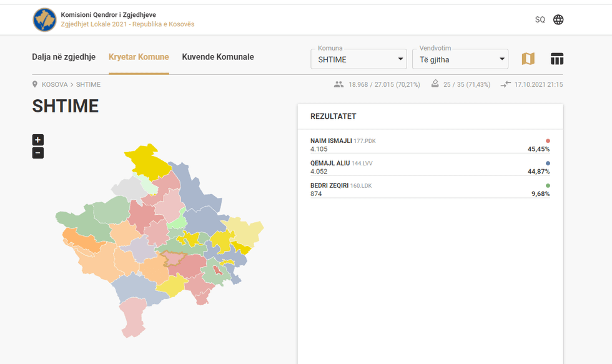Expand the Vendvotim dropdown
Viewport: 612px width, 364px height.
click(460, 60)
